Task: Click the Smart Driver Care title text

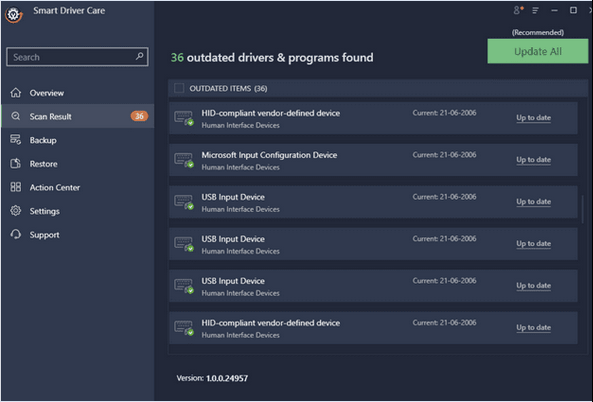Action: click(69, 11)
